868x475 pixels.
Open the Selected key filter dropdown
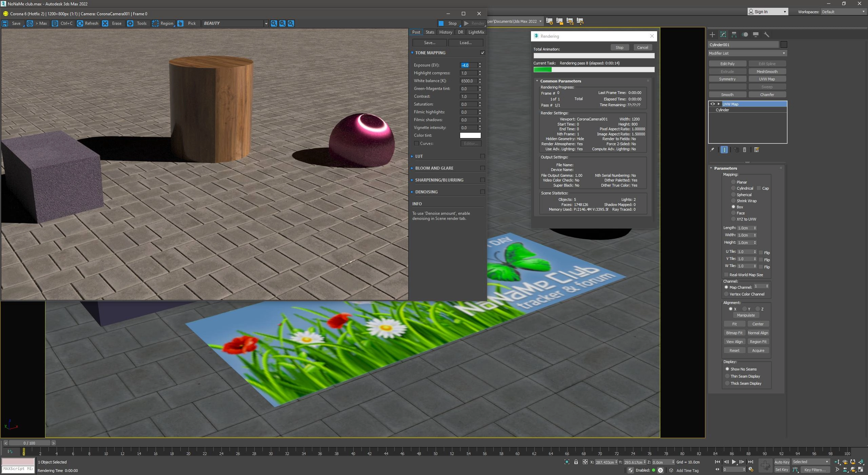click(x=810, y=462)
